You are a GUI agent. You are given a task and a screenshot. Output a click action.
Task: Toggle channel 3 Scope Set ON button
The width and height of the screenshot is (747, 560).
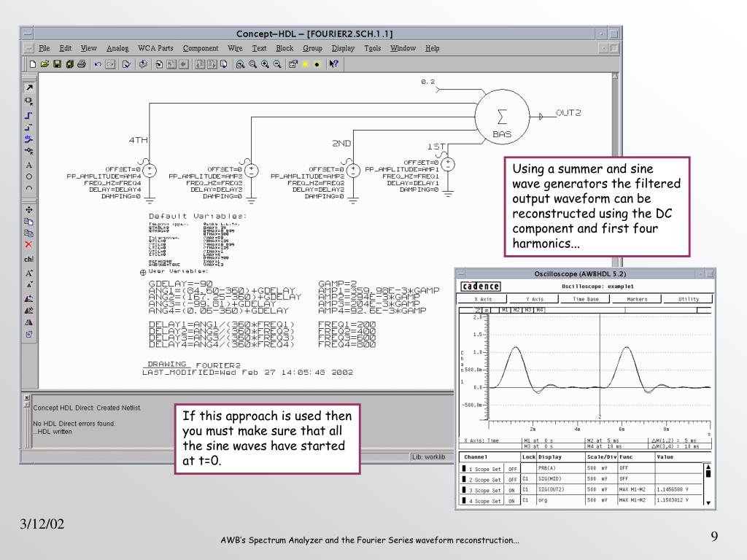(511, 490)
